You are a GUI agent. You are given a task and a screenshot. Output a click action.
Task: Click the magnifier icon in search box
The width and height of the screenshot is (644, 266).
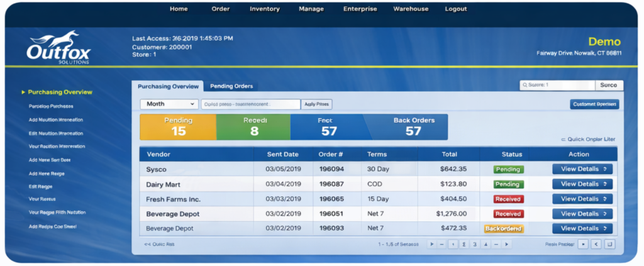[x=524, y=85]
